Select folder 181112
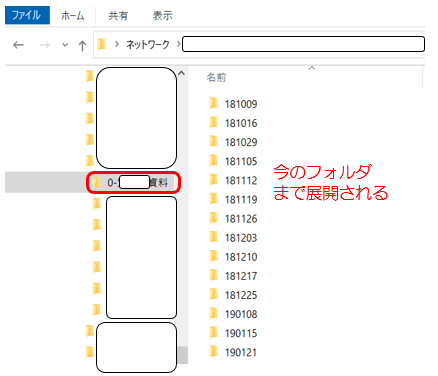Screen dimensions: 438x376 tap(234, 180)
